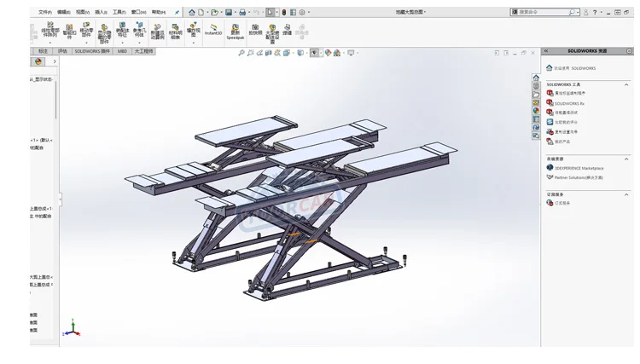Click the Print icon in top toolbar

[243, 12]
